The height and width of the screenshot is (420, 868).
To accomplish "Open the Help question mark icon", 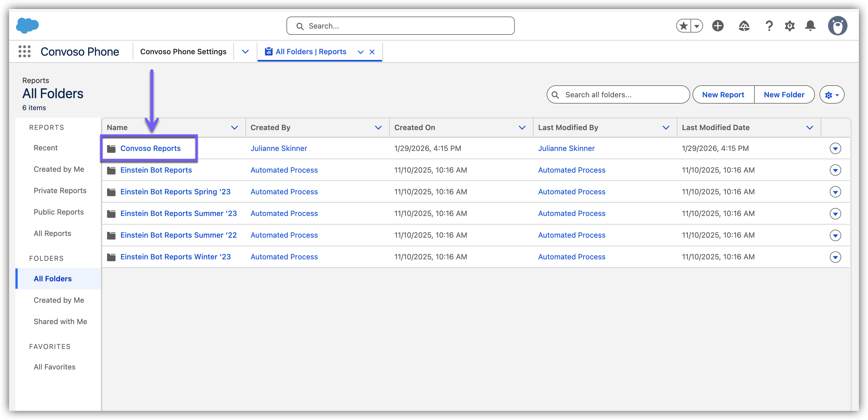I will click(x=769, y=26).
